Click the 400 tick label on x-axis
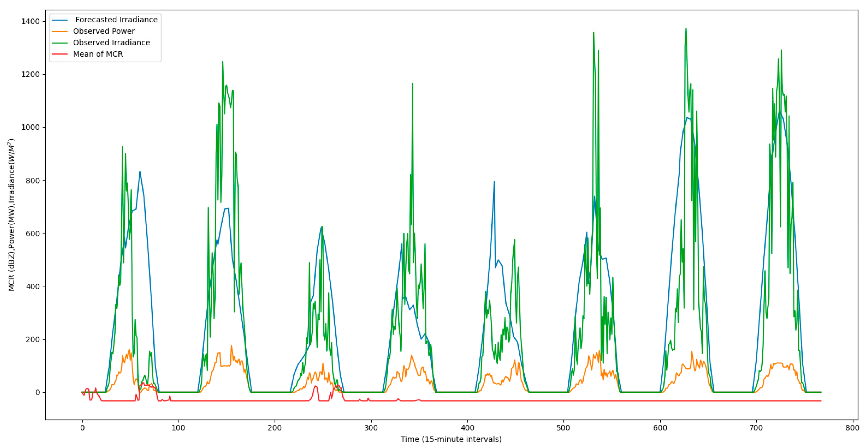The width and height of the screenshot is (868, 447). click(x=467, y=428)
